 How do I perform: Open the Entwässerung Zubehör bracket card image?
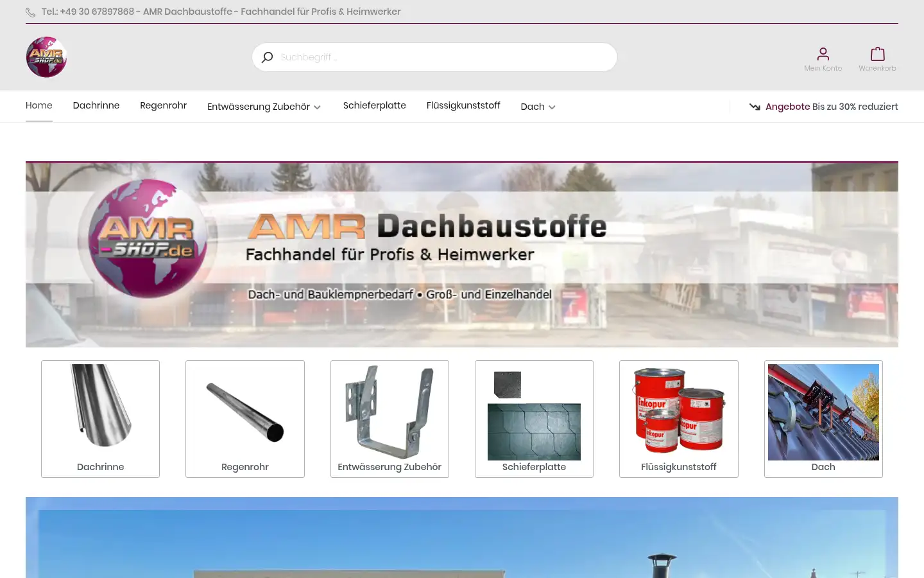[x=389, y=412]
